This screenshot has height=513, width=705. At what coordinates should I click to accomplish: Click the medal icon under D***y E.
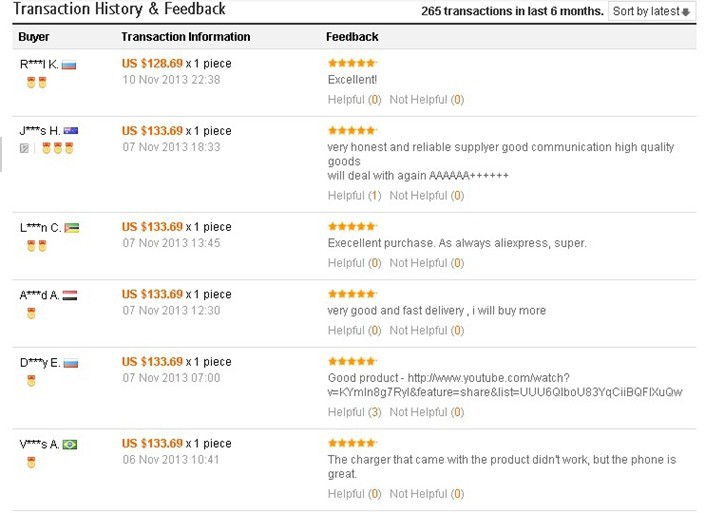pyautogui.click(x=31, y=380)
